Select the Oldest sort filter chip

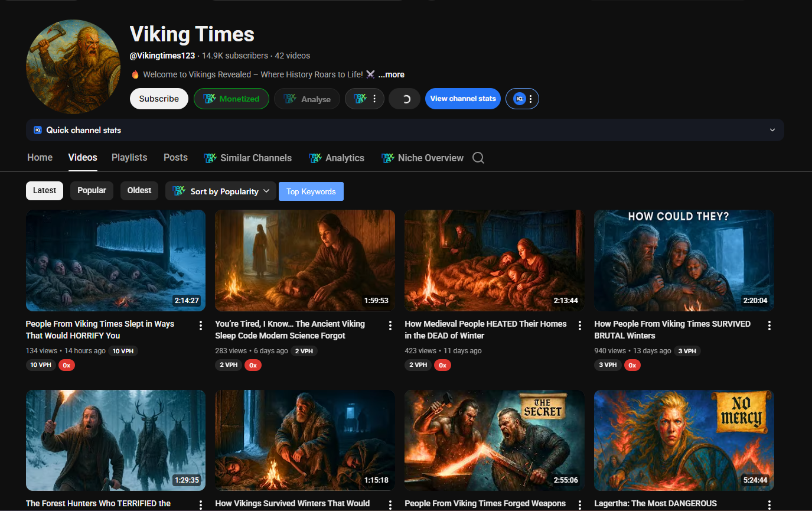click(139, 190)
